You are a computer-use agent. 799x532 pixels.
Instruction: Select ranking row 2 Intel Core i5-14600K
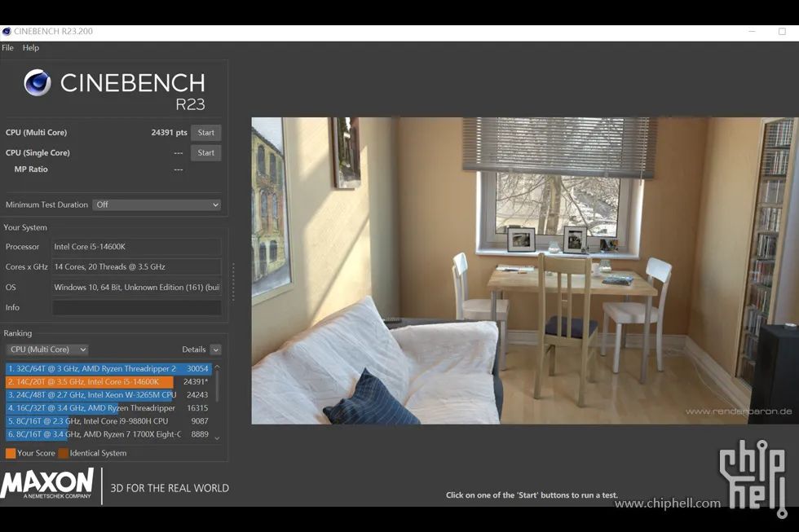coord(108,382)
